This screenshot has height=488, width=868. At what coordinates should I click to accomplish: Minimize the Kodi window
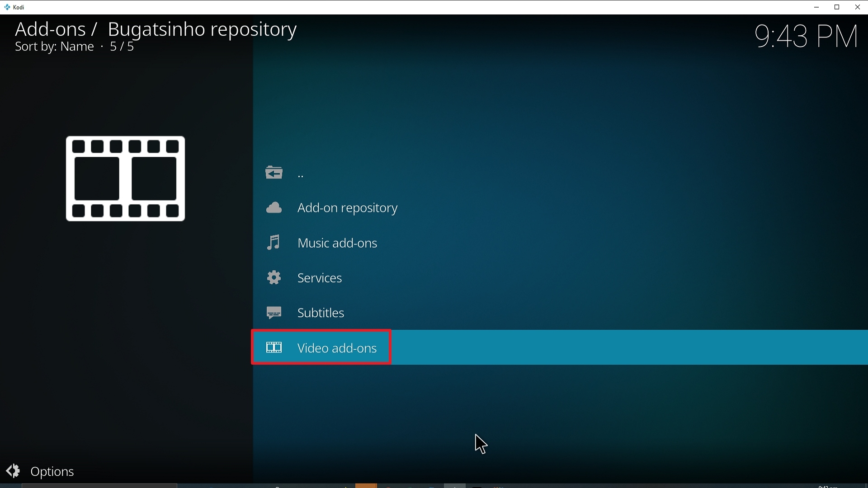coord(816,7)
